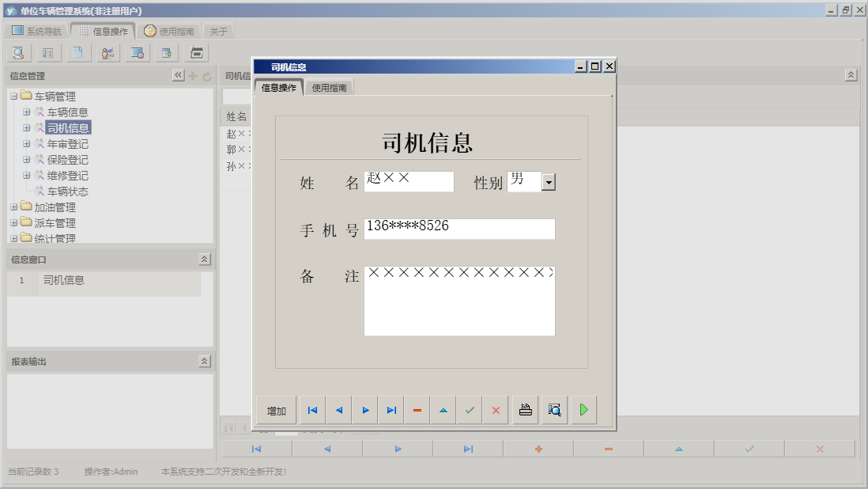Click 操作者:Admin in the status bar
Screen dimensions: 868x489
coord(111,472)
